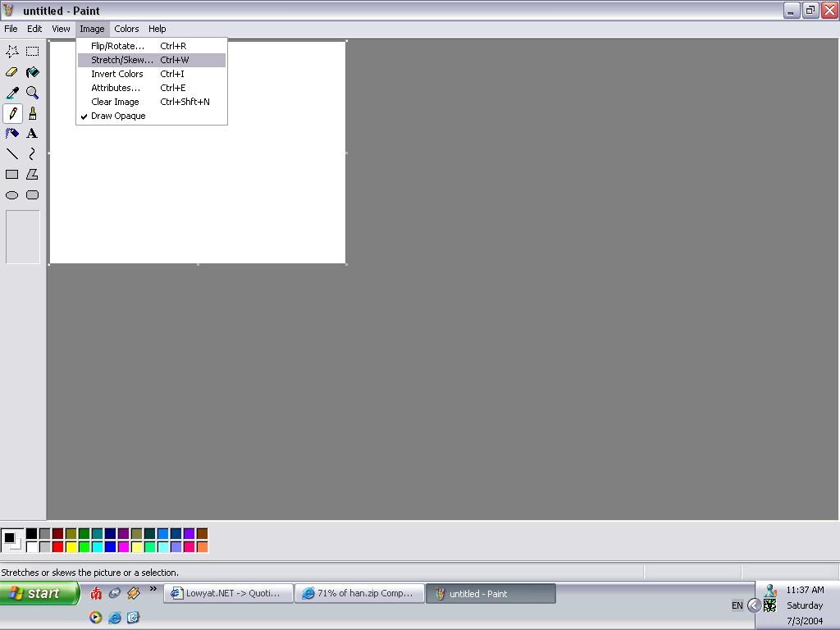The height and width of the screenshot is (630, 840).
Task: Select the rectangular Select tool
Action: click(x=32, y=51)
